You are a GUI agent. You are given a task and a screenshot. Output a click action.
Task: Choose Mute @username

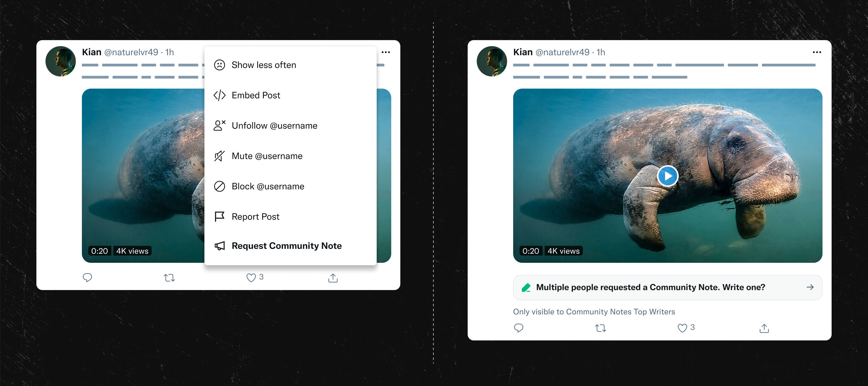(267, 156)
